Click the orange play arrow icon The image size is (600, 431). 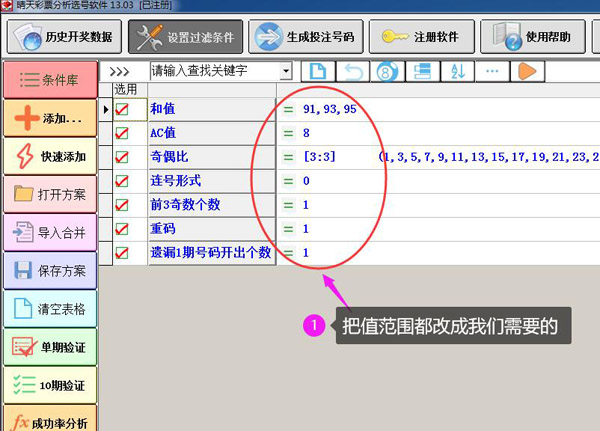(x=528, y=71)
